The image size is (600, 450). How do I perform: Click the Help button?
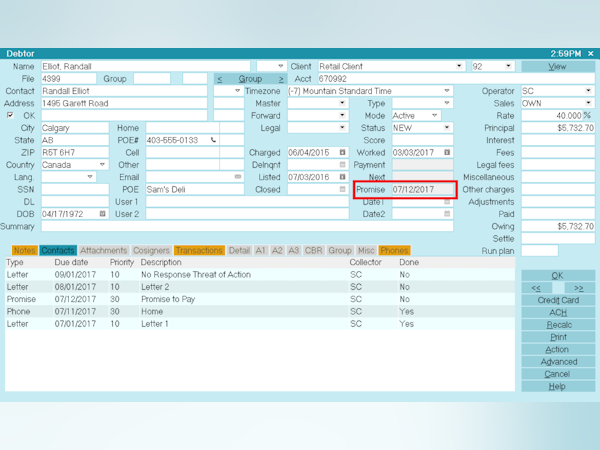(558, 386)
